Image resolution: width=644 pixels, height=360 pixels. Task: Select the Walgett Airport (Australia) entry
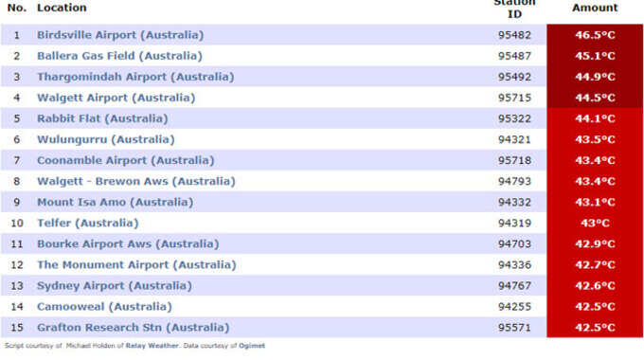point(116,98)
